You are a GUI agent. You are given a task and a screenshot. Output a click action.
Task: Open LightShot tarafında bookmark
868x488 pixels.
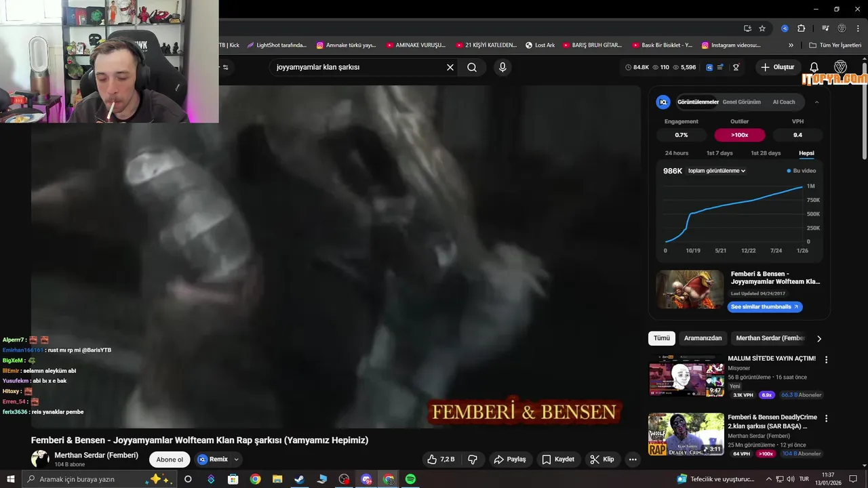coord(277,45)
